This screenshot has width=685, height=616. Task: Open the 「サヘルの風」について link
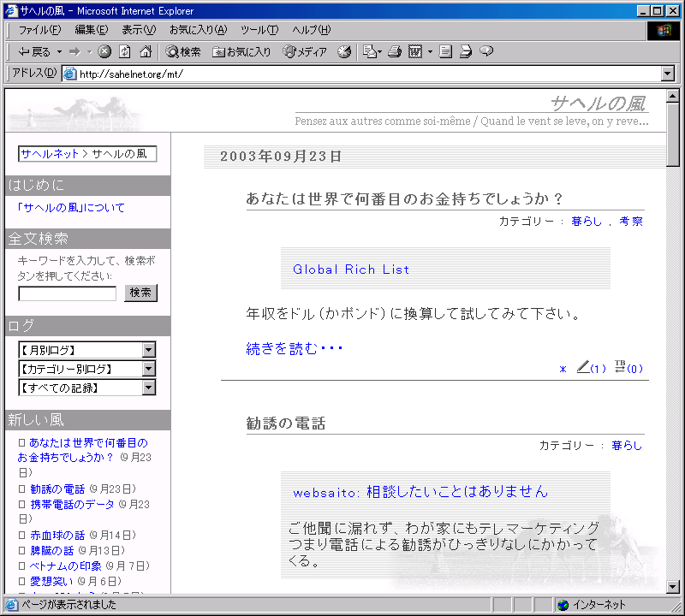pos(71,207)
